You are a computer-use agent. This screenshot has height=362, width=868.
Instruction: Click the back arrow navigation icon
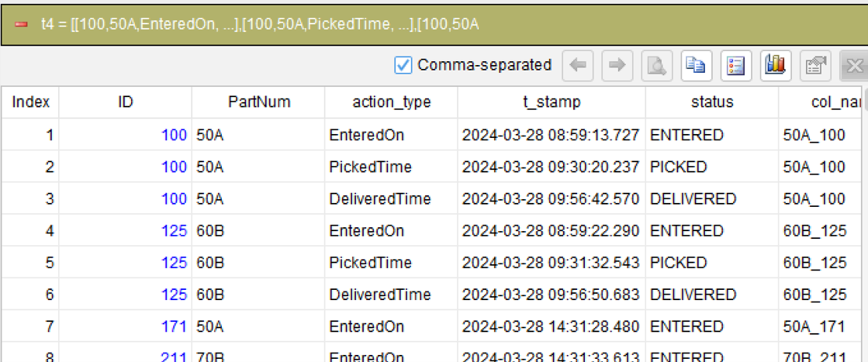(x=577, y=66)
